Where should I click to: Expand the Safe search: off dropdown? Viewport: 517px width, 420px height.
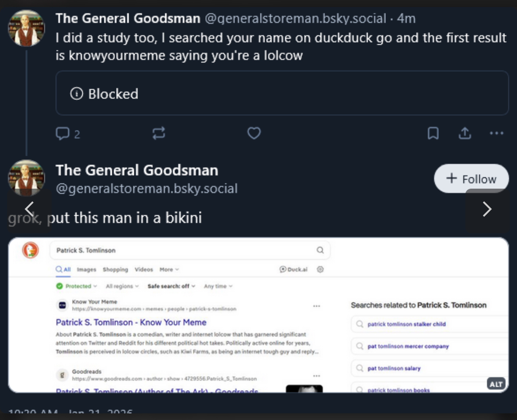(171, 286)
